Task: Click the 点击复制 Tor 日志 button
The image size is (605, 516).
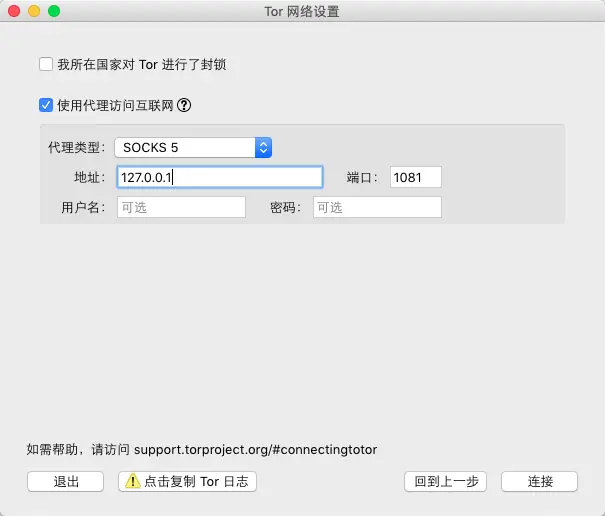Action: (x=188, y=481)
